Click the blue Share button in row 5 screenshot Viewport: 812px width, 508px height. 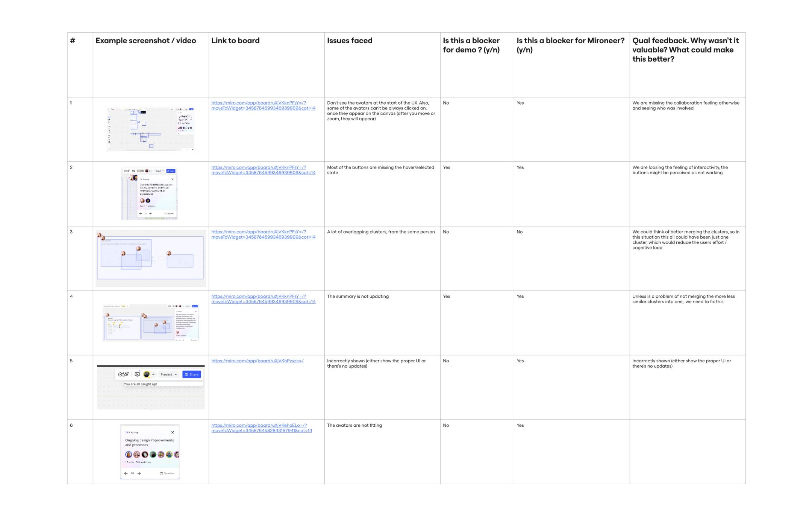point(192,374)
